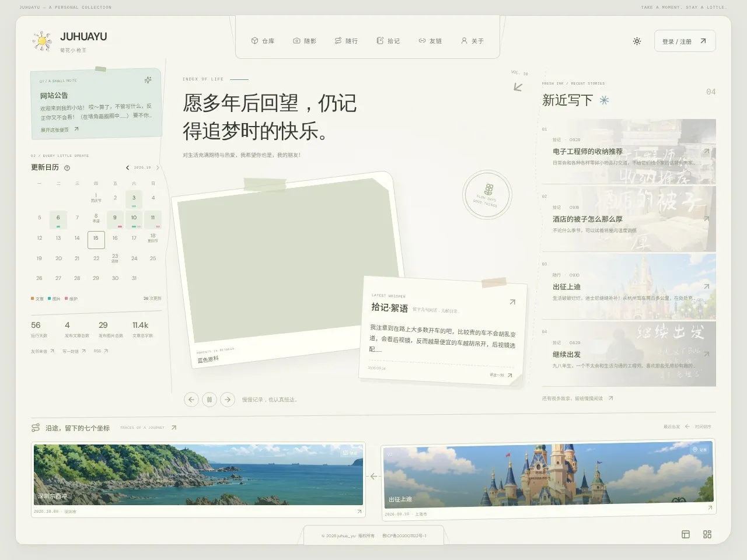The width and height of the screenshot is (747, 560).
Task: Select day 10 in the calendar
Action: (134, 219)
